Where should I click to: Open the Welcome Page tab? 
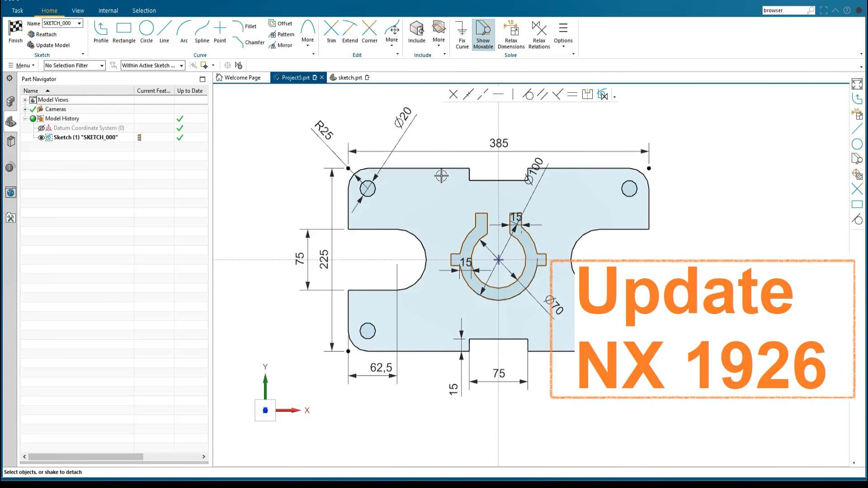coord(238,78)
